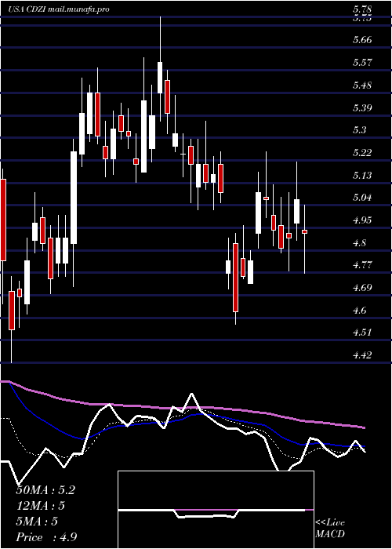Click the 5.66 price axis label
The width and height of the screenshot is (392, 549).
click(362, 40)
